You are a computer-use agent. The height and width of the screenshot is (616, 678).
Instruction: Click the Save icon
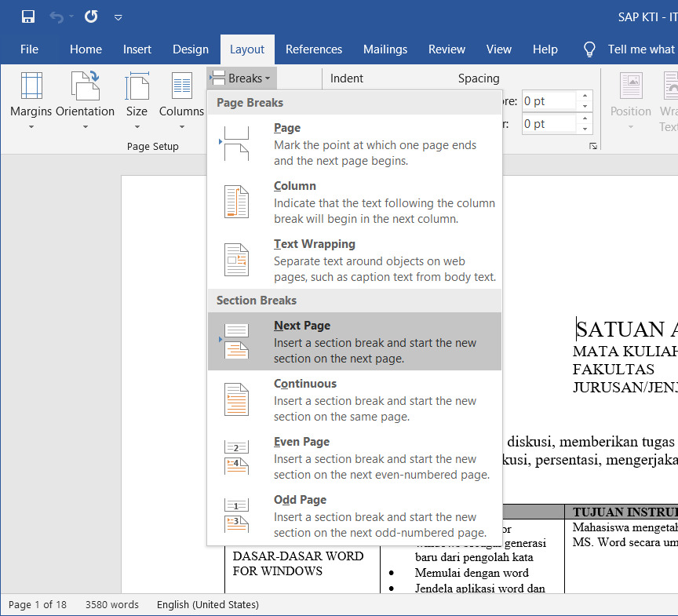pos(28,16)
